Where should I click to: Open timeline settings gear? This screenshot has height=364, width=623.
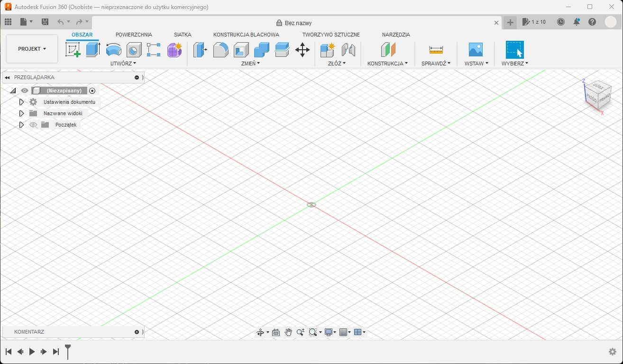[613, 352]
